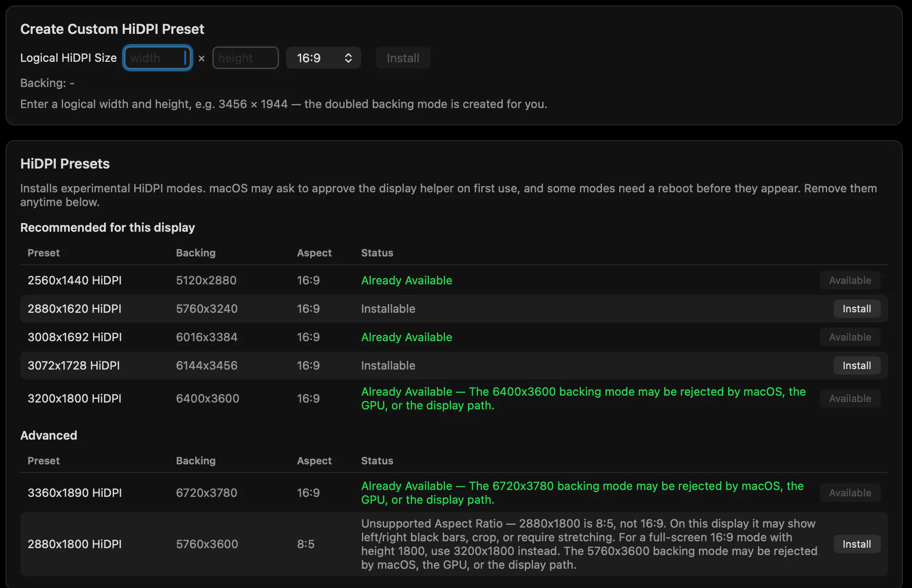Click the 6016x3384 backing value

click(x=207, y=337)
